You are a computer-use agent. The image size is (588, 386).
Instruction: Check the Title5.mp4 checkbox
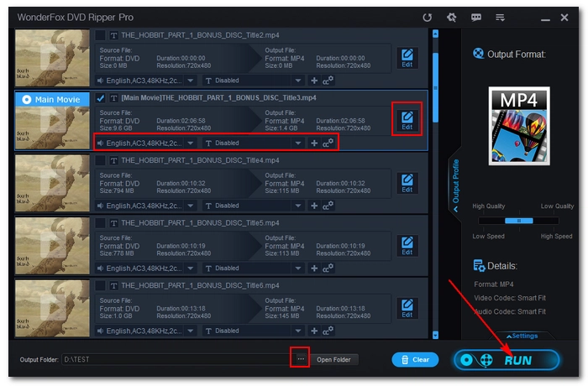coord(100,223)
